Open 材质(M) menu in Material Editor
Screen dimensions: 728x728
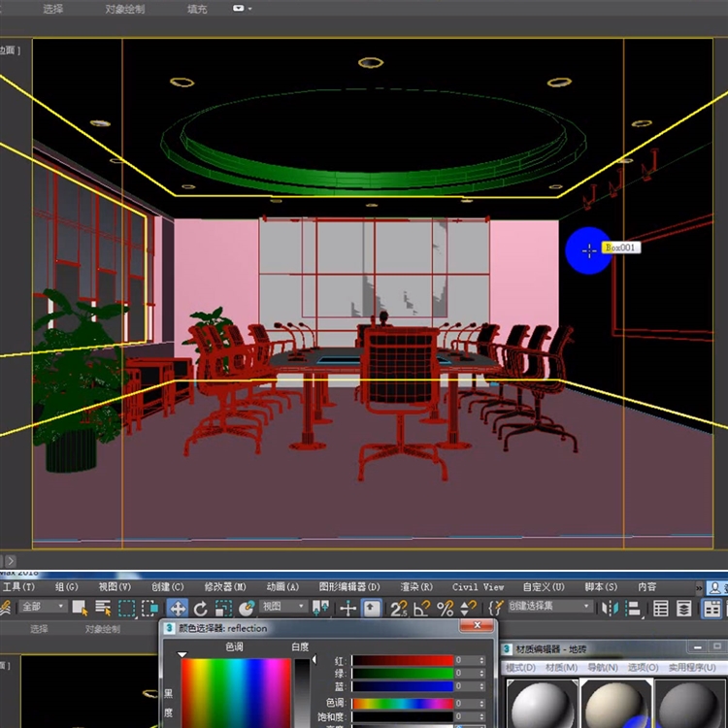coord(561,667)
